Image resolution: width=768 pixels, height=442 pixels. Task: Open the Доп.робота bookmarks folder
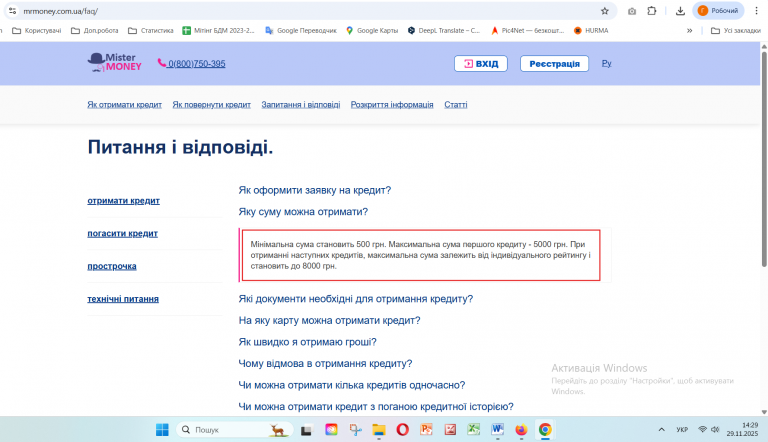click(x=95, y=30)
